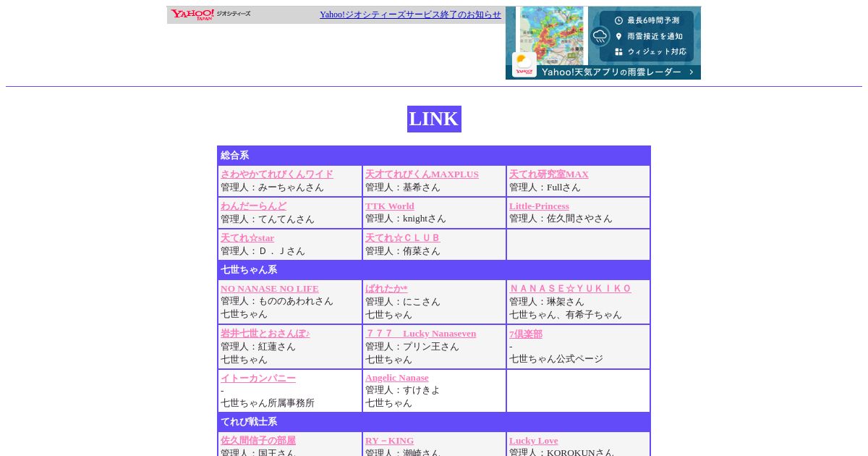Image resolution: width=868 pixels, height=456 pixels.
Task: Click the text 管理人：KOROKUNさん
Action: [x=561, y=453]
